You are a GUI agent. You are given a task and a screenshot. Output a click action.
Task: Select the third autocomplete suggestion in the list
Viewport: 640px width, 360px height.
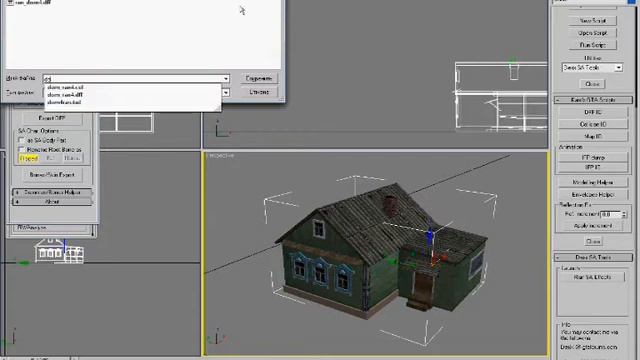pos(64,102)
